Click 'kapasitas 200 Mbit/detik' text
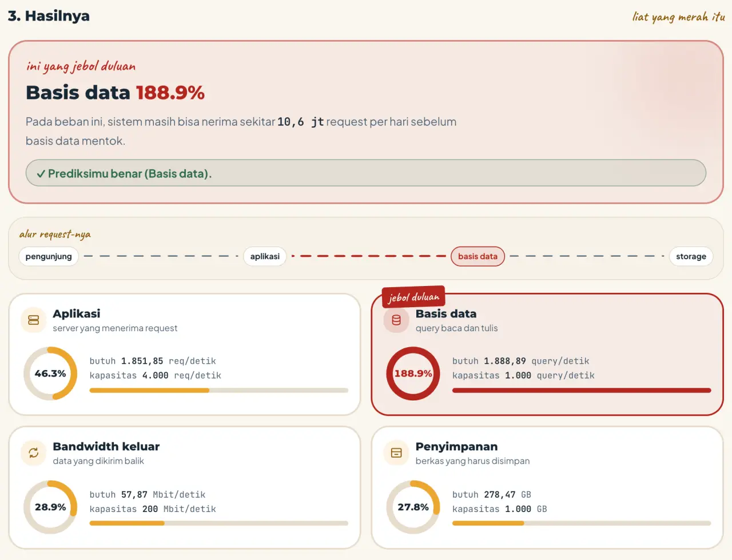Viewport: 732px width, 560px height. (x=153, y=509)
